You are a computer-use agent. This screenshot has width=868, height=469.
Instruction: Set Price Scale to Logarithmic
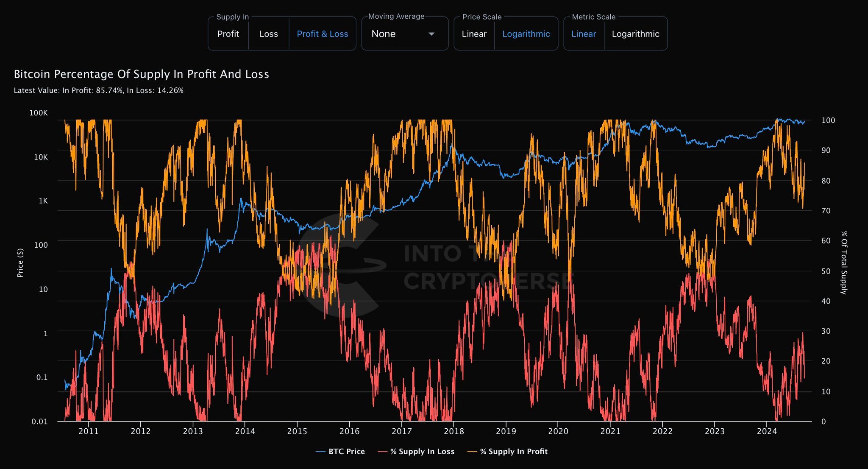pyautogui.click(x=526, y=34)
